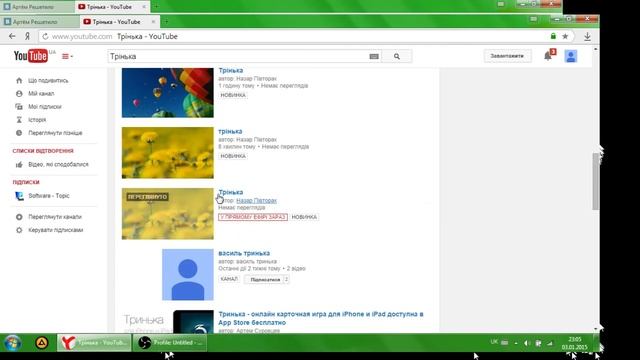This screenshot has height=360, width=640.
Task: Open Що подивитись in the sidebar
Action: pos(48,80)
